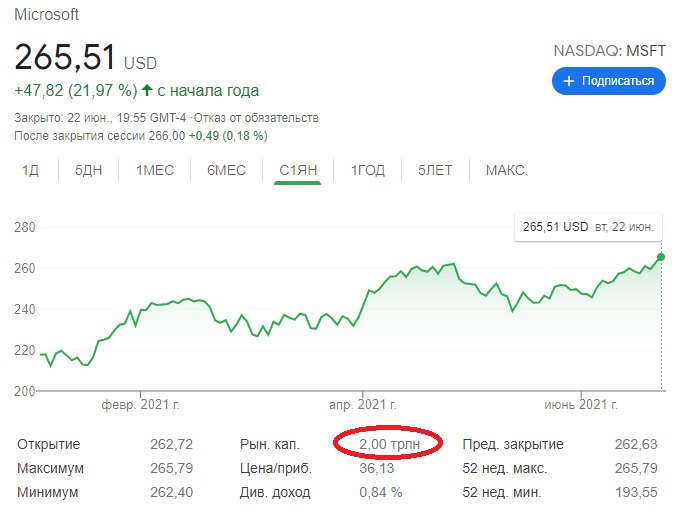Click the 265,51 current price value
The width and height of the screenshot is (679, 523).
(65, 57)
